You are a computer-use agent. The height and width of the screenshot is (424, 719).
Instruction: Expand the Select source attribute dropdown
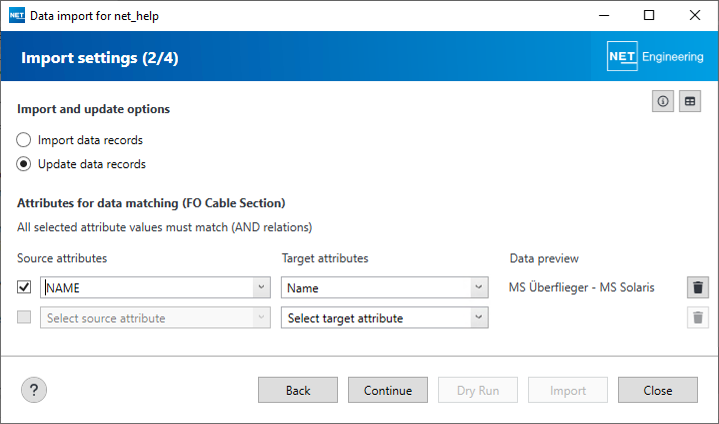261,318
